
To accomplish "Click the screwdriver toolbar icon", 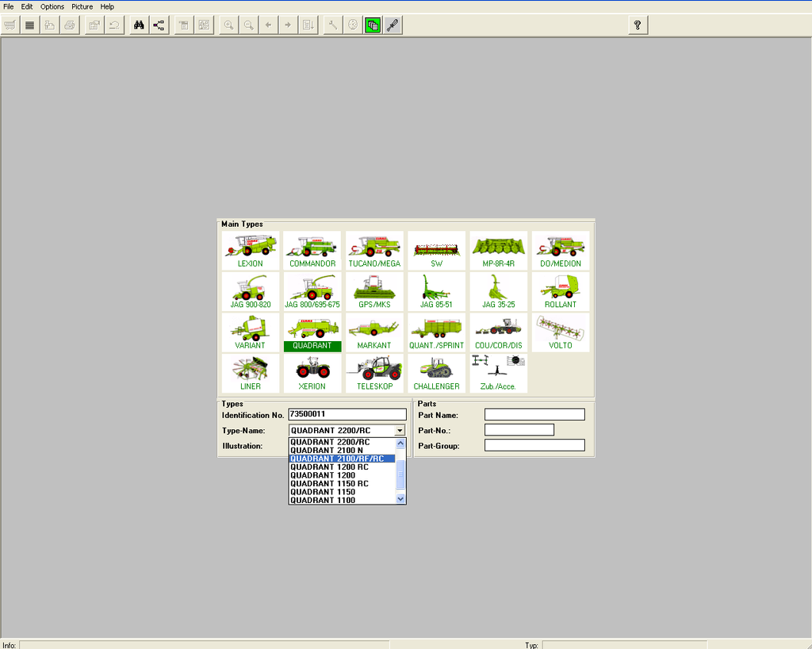I will [393, 25].
